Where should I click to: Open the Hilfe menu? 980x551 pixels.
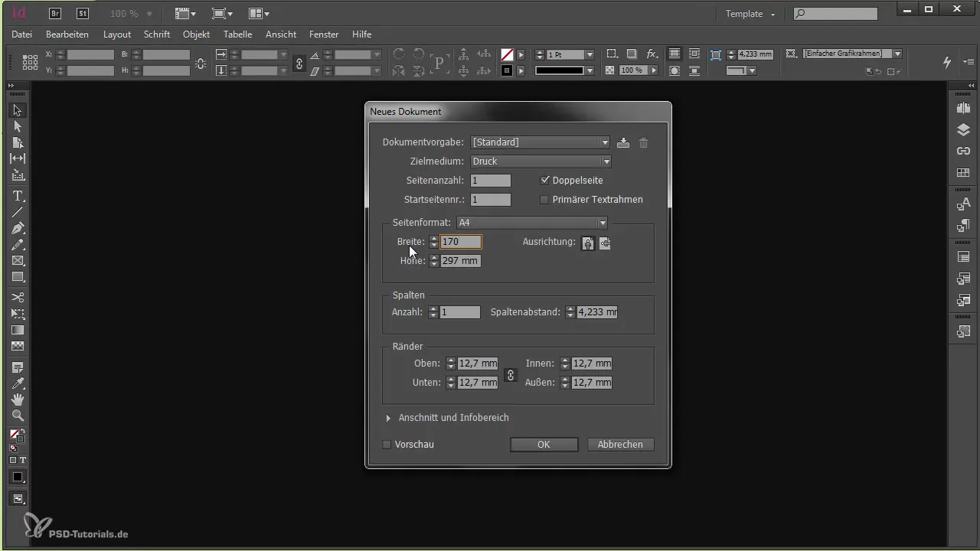362,34
